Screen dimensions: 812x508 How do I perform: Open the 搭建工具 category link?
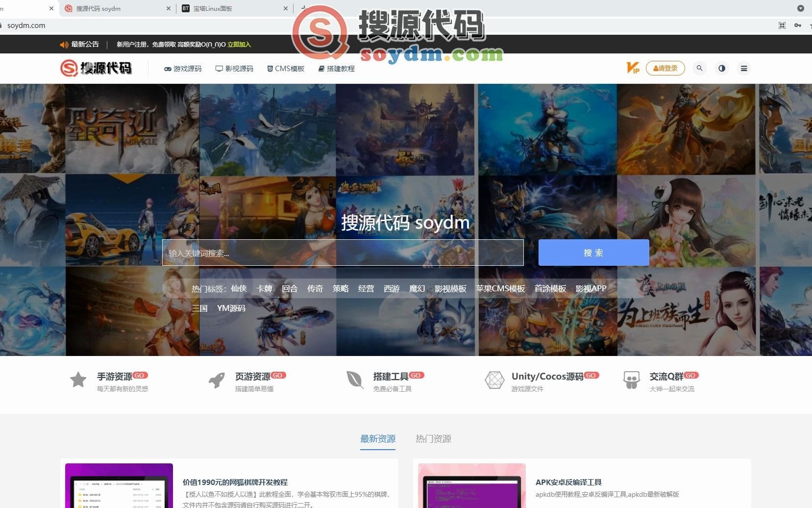(x=391, y=377)
